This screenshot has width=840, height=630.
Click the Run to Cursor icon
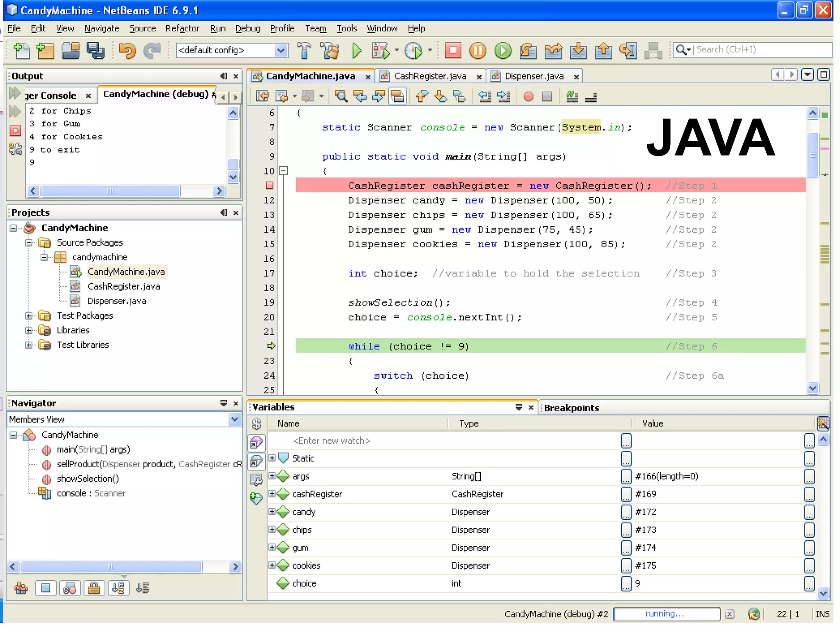pyautogui.click(x=628, y=50)
